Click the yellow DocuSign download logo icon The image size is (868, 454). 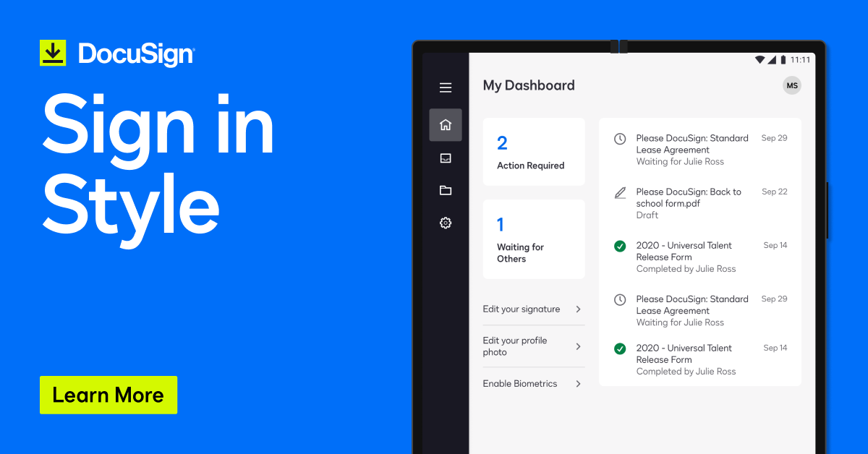pos(52,52)
